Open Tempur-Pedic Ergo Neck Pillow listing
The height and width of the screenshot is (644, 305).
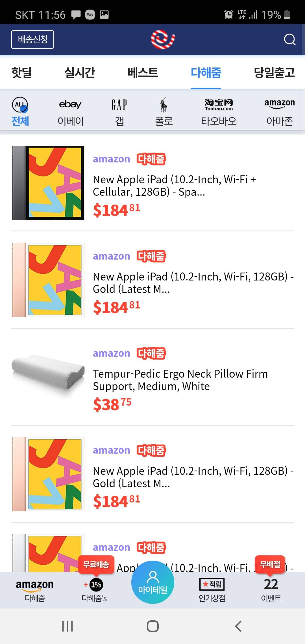coord(180,380)
